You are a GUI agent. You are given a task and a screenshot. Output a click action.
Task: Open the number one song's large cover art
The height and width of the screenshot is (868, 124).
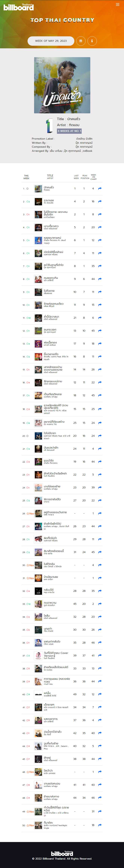(x=62, y=85)
